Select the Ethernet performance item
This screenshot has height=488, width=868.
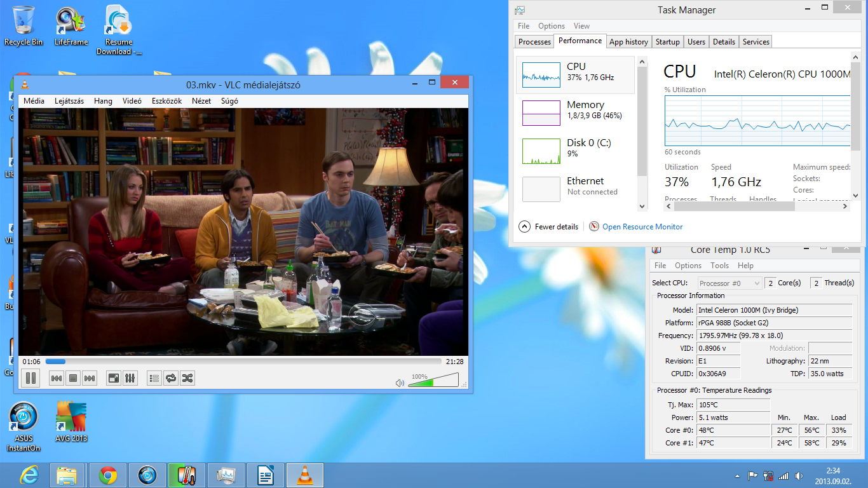[x=576, y=189]
